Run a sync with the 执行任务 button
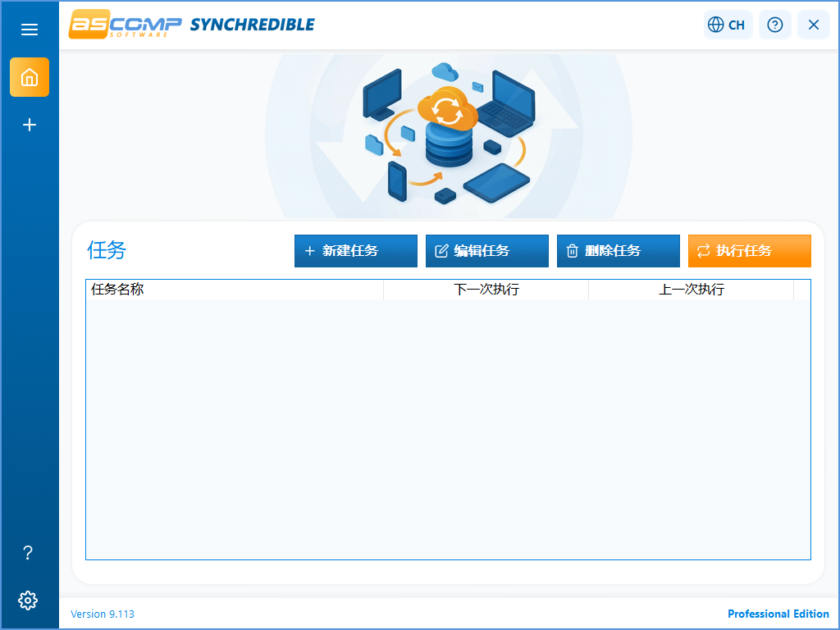This screenshot has width=840, height=630. (x=749, y=251)
